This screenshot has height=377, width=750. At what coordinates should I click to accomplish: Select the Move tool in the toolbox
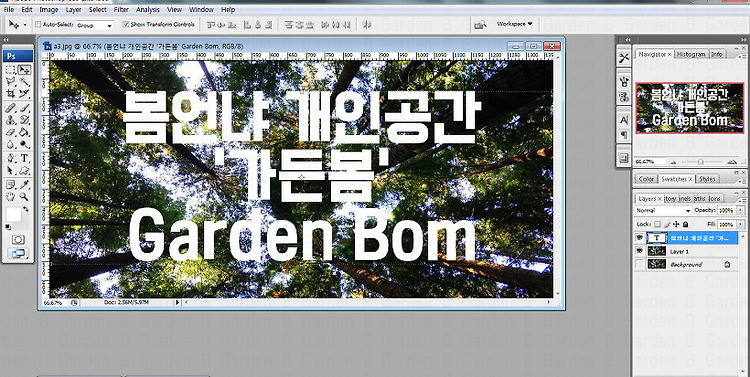tap(24, 70)
